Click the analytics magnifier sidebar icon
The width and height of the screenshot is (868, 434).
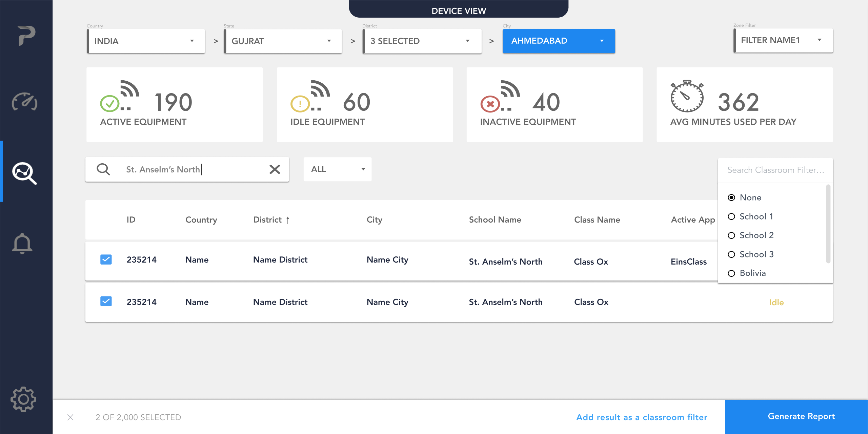[x=24, y=173]
